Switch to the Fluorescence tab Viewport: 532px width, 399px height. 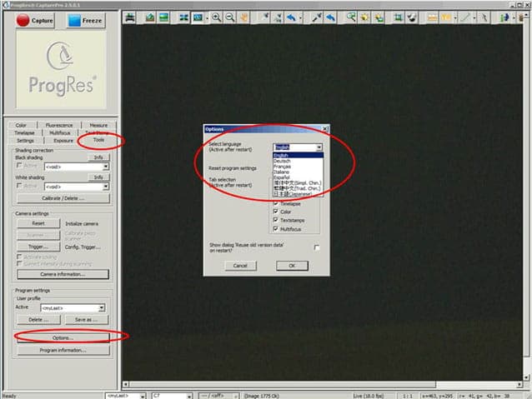[59, 125]
